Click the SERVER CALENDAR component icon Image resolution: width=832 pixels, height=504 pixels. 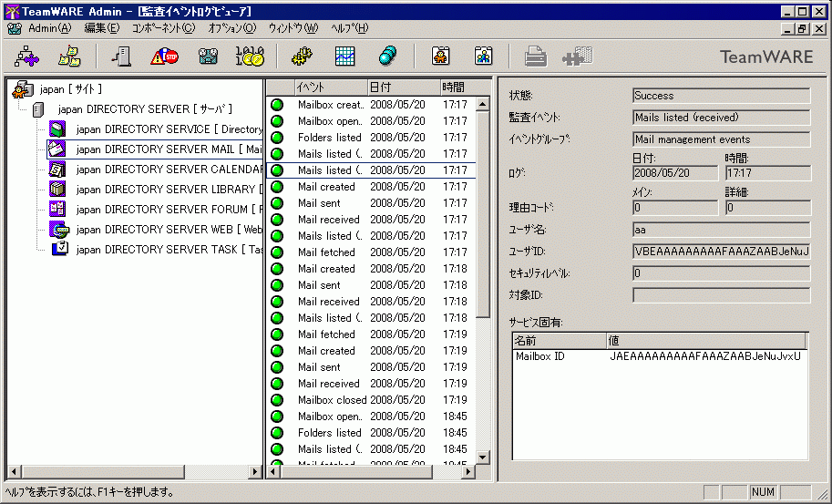57,170
